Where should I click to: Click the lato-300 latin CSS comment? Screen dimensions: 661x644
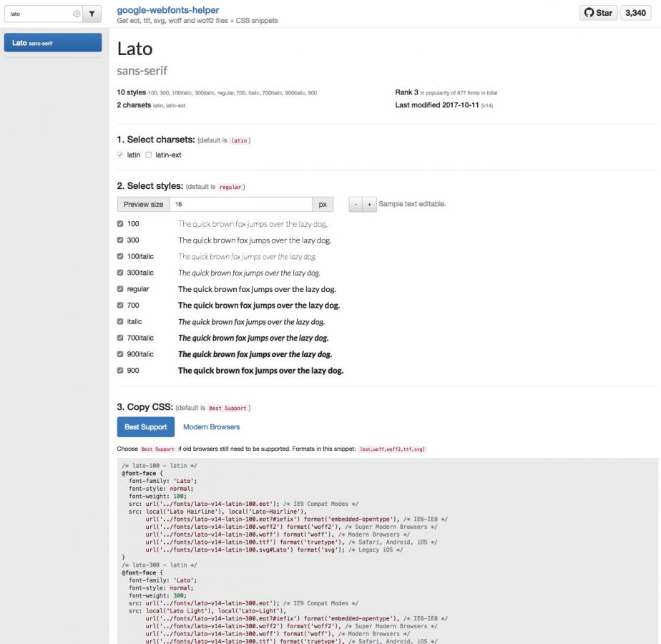[x=160, y=565]
